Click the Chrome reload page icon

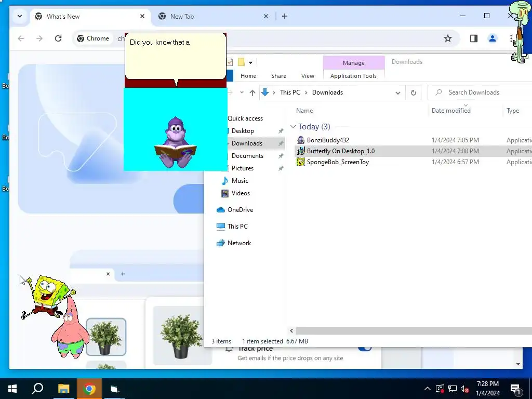tap(58, 38)
